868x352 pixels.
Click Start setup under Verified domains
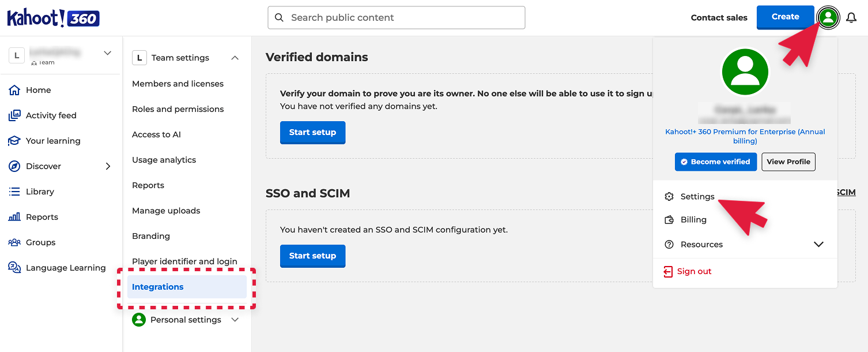pyautogui.click(x=312, y=132)
